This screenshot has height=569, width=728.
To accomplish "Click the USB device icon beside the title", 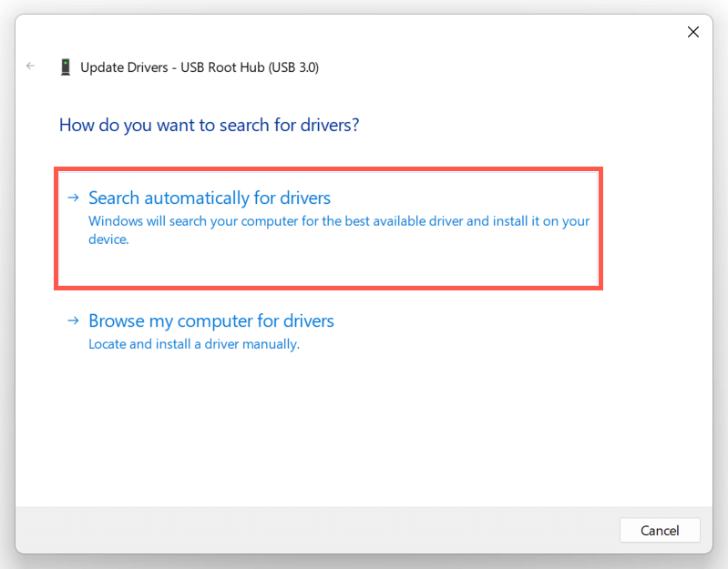I will tap(65, 66).
